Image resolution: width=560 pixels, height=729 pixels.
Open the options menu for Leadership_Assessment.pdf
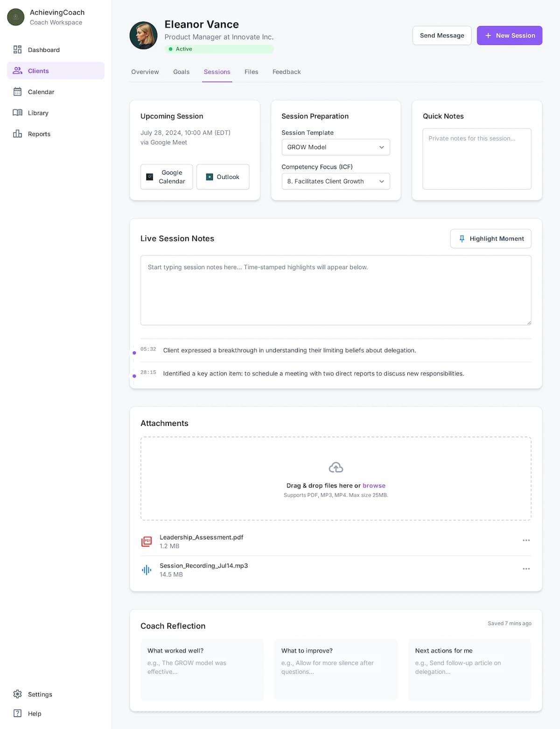point(526,540)
